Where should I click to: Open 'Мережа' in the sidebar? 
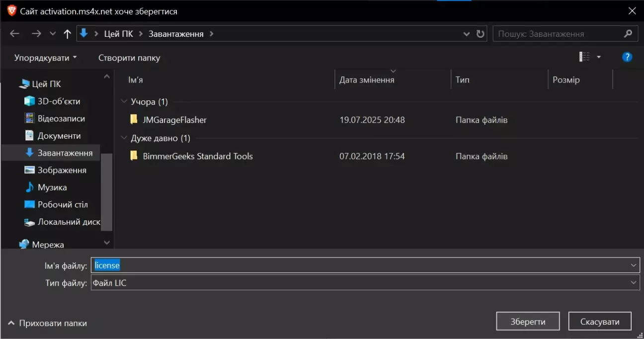coord(48,245)
